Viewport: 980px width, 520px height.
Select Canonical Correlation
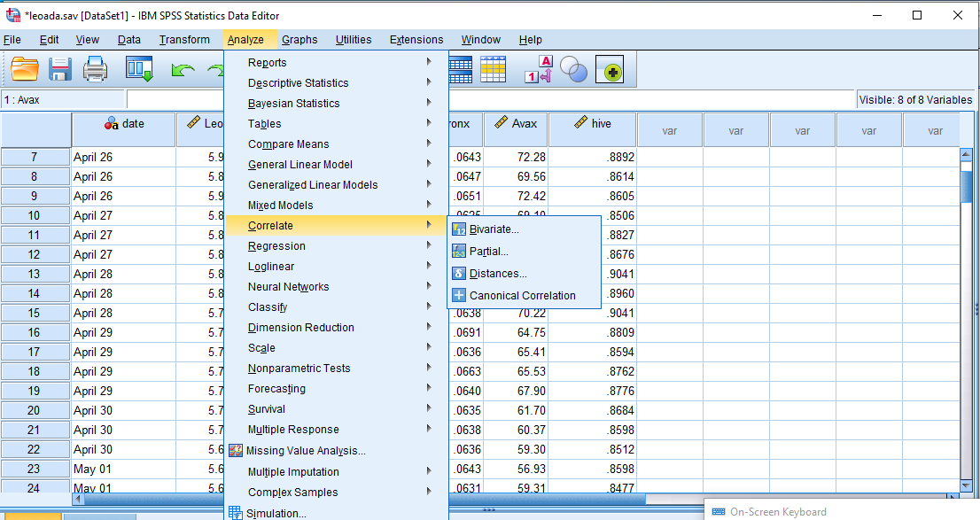tap(524, 295)
